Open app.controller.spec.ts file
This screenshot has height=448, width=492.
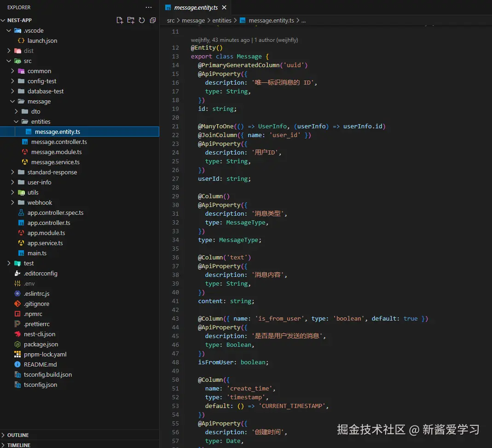55,213
